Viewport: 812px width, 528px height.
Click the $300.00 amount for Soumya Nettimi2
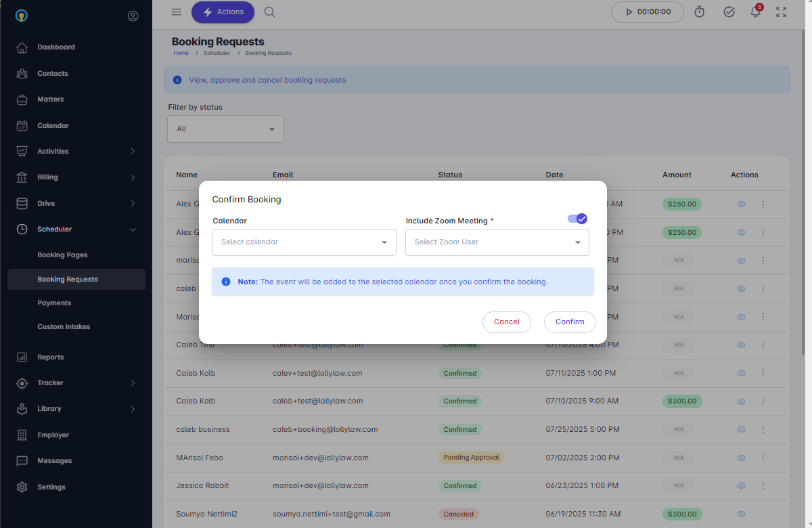(x=682, y=514)
